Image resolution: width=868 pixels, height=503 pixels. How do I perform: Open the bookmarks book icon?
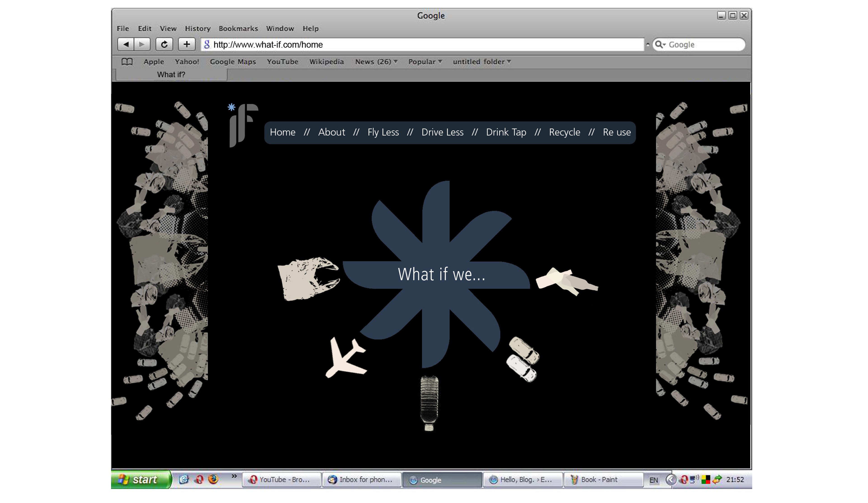[x=127, y=62]
